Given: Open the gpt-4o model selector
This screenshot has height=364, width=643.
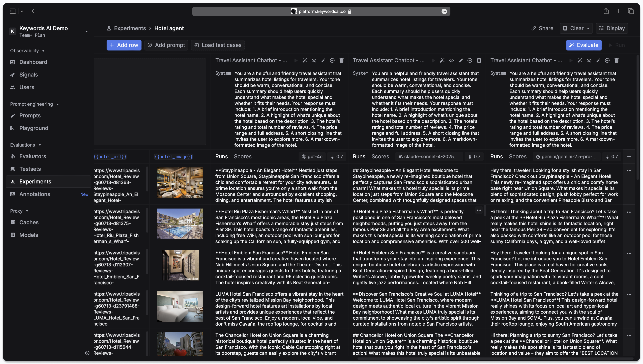Looking at the screenshot, I should 312,157.
